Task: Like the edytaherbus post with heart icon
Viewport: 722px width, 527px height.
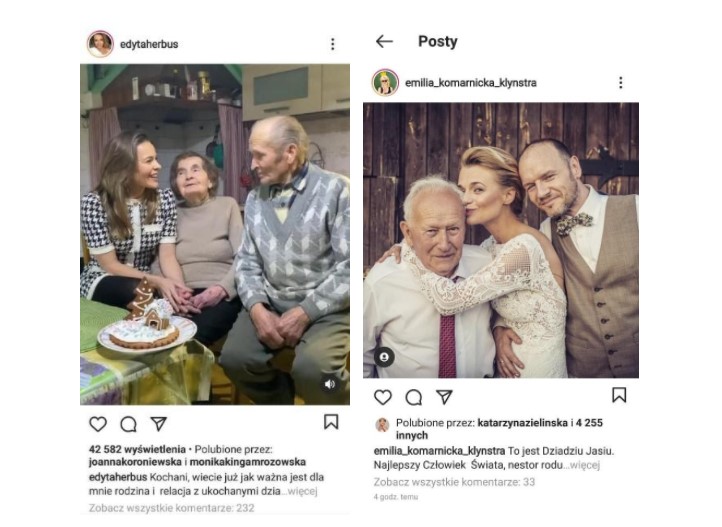Action: click(x=98, y=423)
